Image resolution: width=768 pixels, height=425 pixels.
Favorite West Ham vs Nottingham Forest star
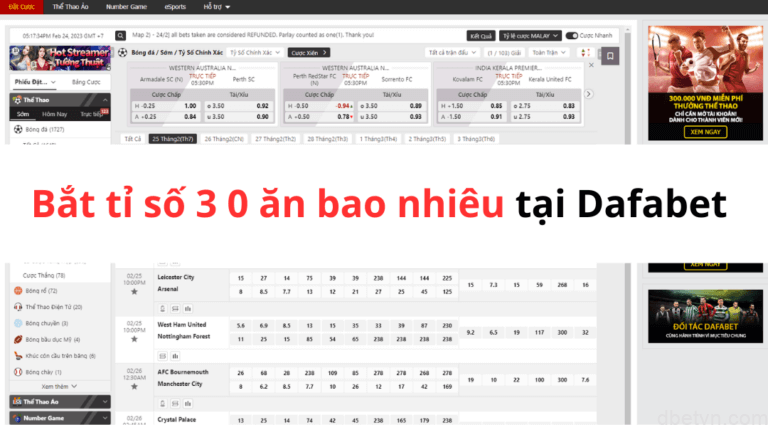tap(134, 339)
